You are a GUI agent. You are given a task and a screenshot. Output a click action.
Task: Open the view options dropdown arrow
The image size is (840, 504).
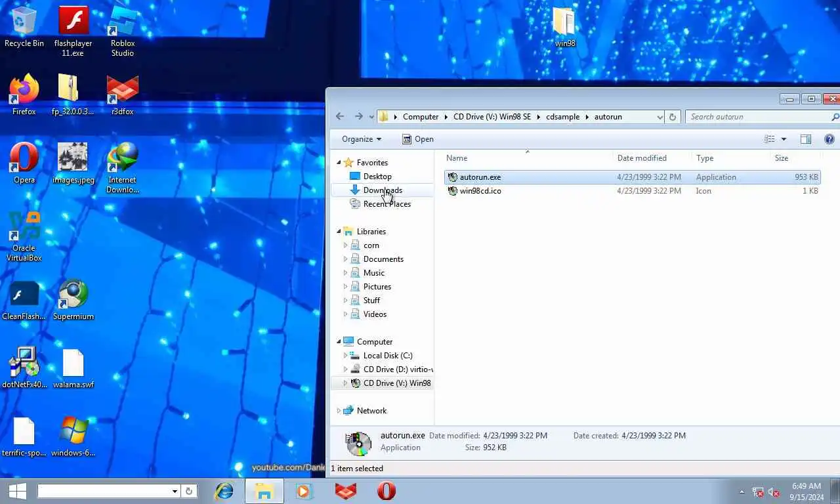coord(784,139)
